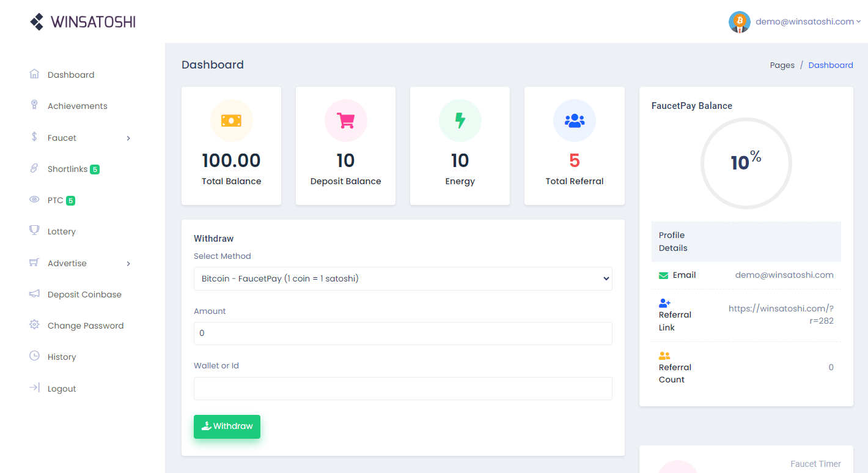
Task: Click the FaucetPay Balance 10% progress circle
Action: (x=746, y=163)
